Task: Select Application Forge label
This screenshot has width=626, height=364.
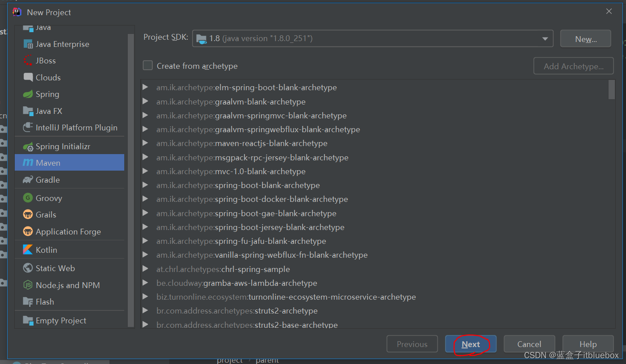Action: 68,232
